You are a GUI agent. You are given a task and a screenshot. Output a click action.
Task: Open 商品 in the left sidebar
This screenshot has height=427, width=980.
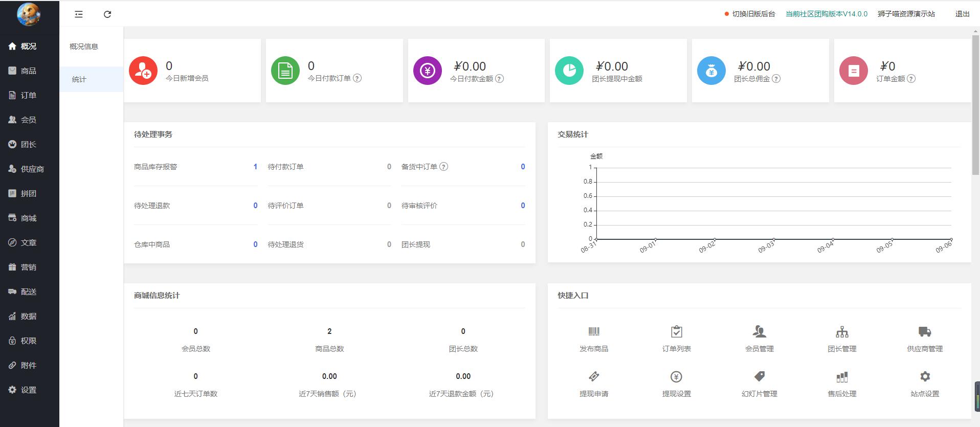click(29, 71)
